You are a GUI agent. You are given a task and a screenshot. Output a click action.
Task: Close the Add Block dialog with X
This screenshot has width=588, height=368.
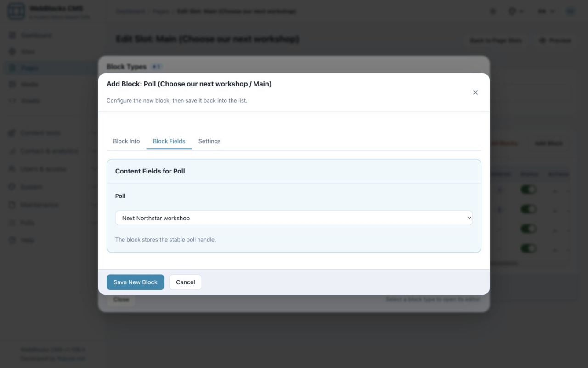tap(475, 92)
